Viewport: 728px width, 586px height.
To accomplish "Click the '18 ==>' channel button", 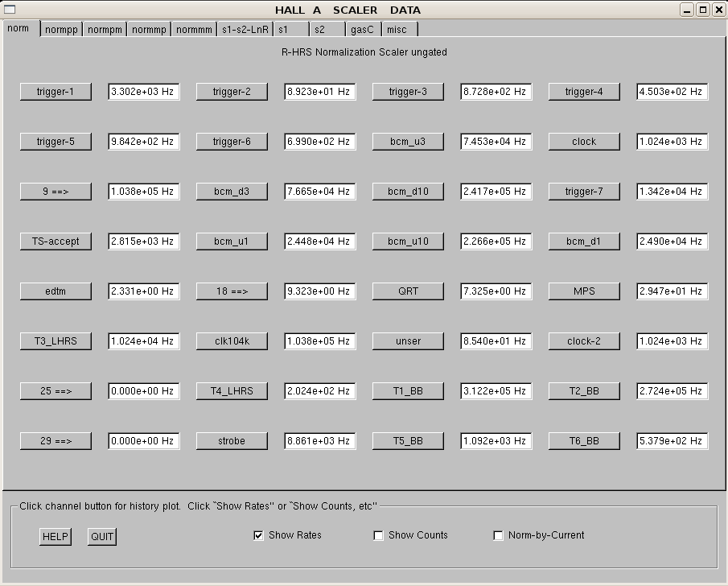I will pyautogui.click(x=232, y=291).
